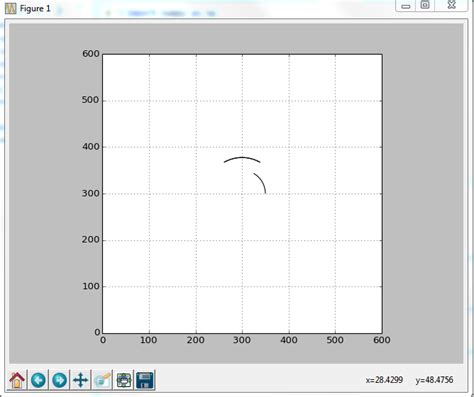
Task: Close the Figure 1 window
Action: click(x=451, y=5)
